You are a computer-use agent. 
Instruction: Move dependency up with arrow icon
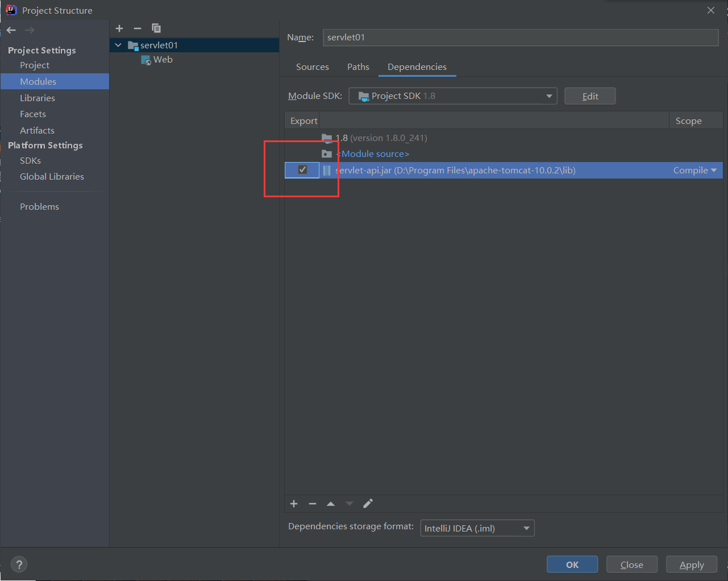point(331,504)
